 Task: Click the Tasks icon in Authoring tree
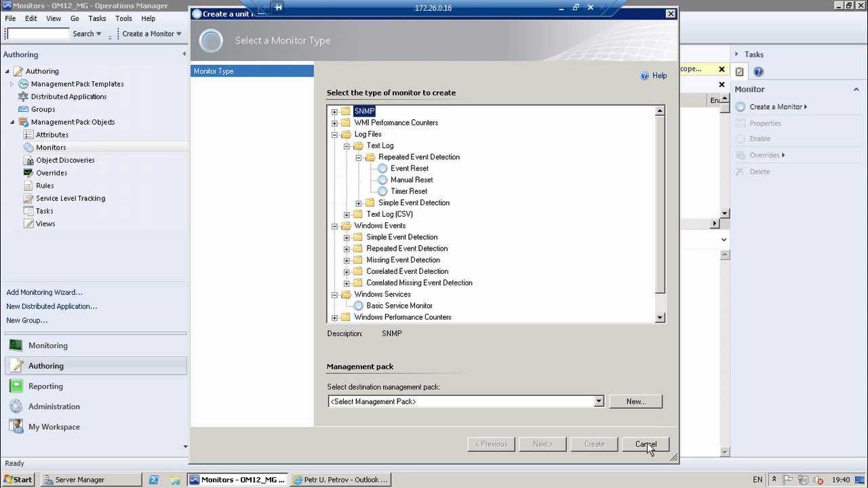click(28, 211)
